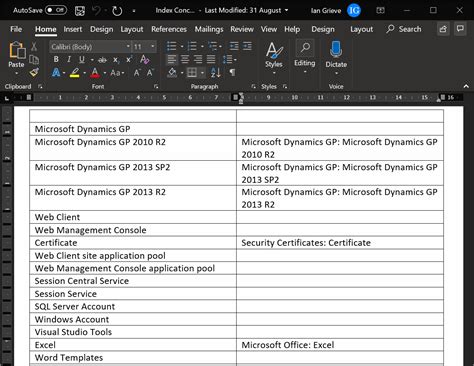The width and height of the screenshot is (474, 366).
Task: Apply paragraph shading fill bucket
Action: point(172,72)
